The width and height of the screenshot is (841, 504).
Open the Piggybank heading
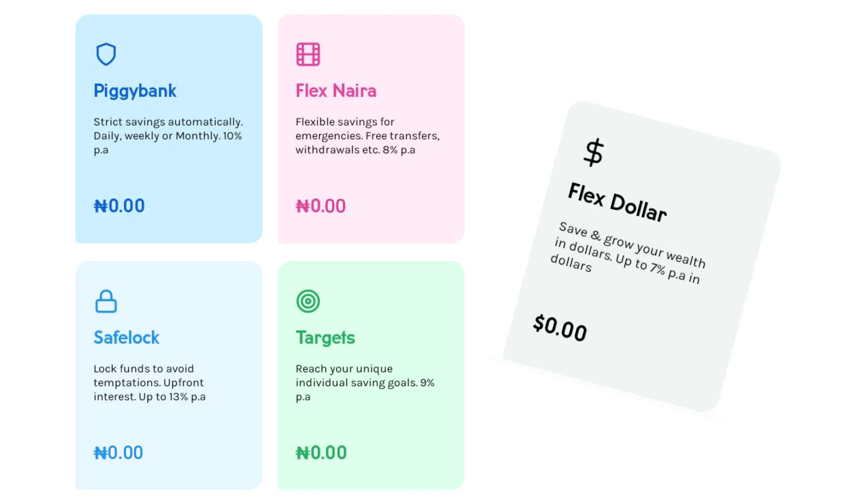tap(135, 91)
